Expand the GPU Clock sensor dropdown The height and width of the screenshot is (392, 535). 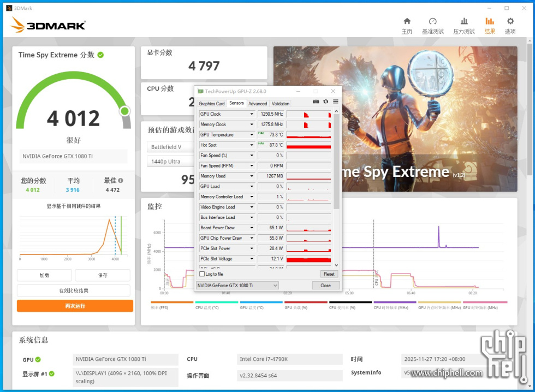coord(252,114)
